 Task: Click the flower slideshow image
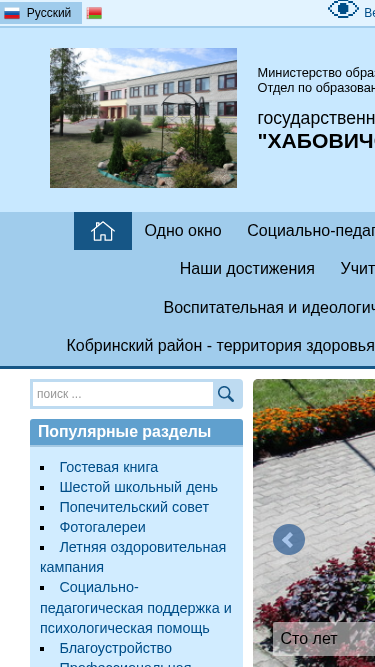[x=314, y=523]
